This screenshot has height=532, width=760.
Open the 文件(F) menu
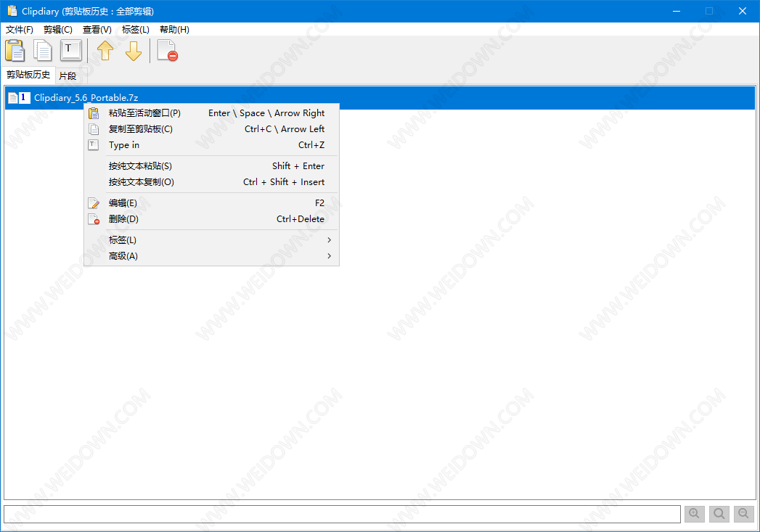20,30
